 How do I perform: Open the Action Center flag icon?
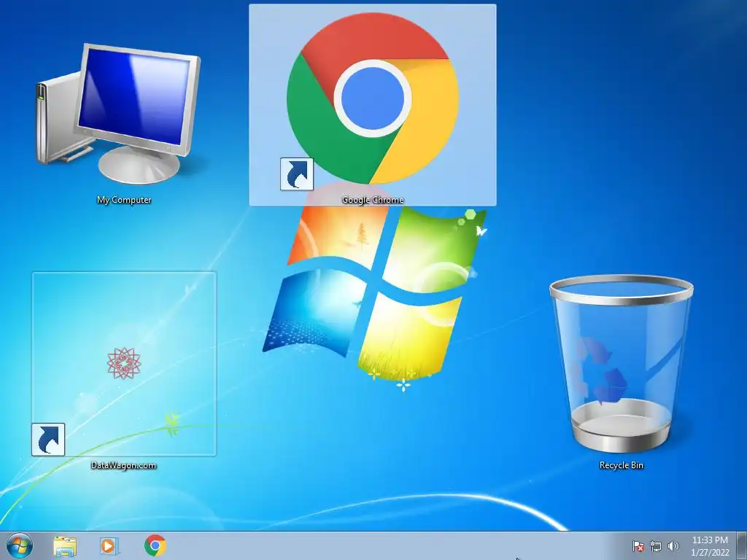tap(638, 546)
